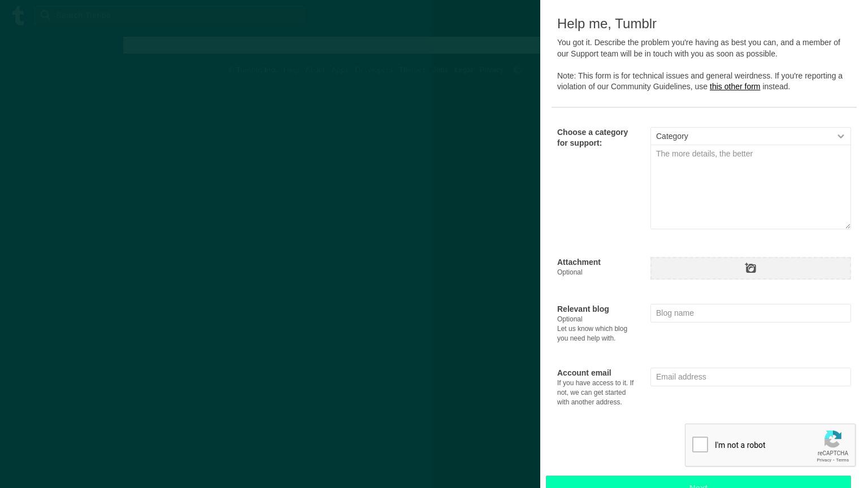
Task: Click the 'Help me, Tumblr' heading
Action: [x=607, y=24]
